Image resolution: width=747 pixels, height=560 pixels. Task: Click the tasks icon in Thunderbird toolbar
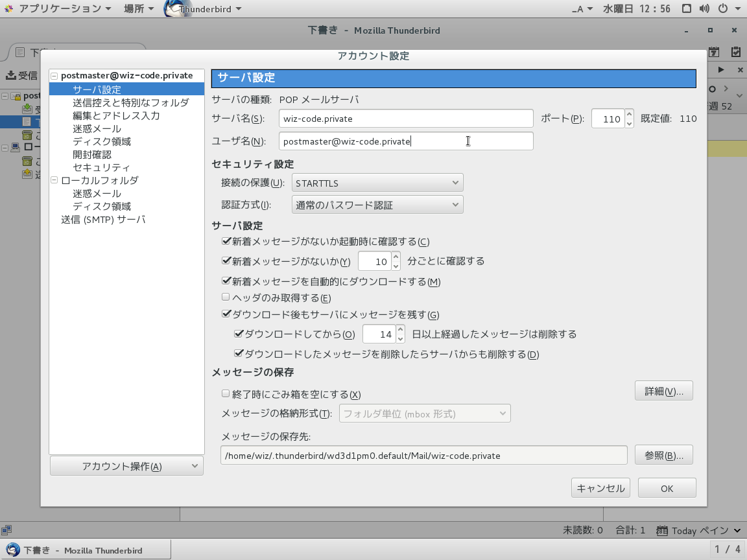tap(736, 52)
